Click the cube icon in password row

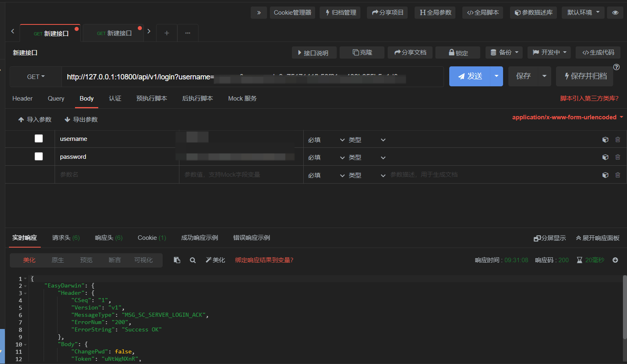coord(605,157)
